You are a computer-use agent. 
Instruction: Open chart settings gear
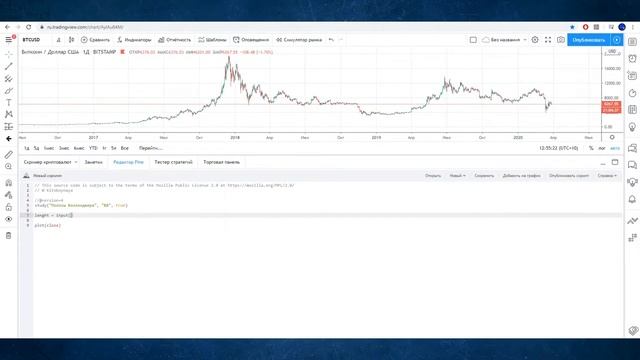[x=535, y=40]
